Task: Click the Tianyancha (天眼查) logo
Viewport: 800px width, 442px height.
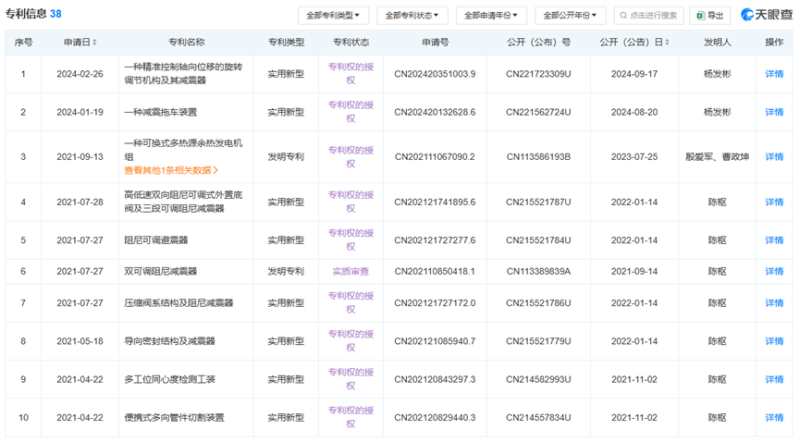Action: [766, 15]
